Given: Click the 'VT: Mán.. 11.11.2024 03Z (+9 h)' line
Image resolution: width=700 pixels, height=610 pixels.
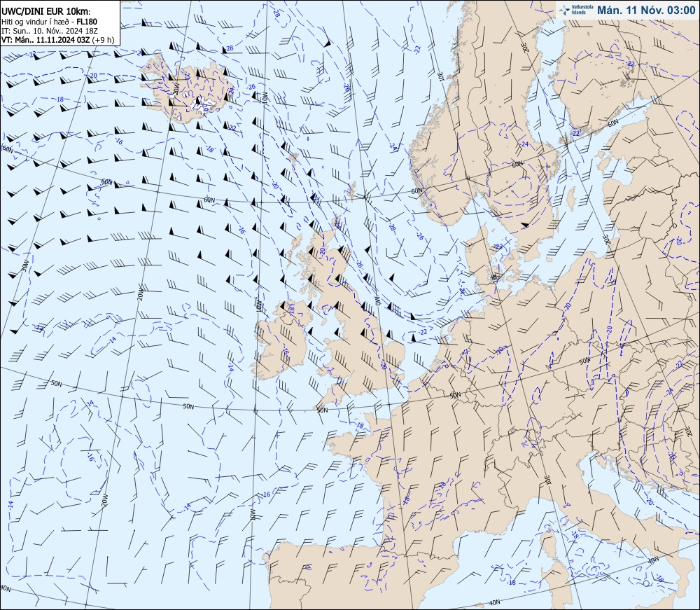Looking at the screenshot, I should click(x=58, y=39).
